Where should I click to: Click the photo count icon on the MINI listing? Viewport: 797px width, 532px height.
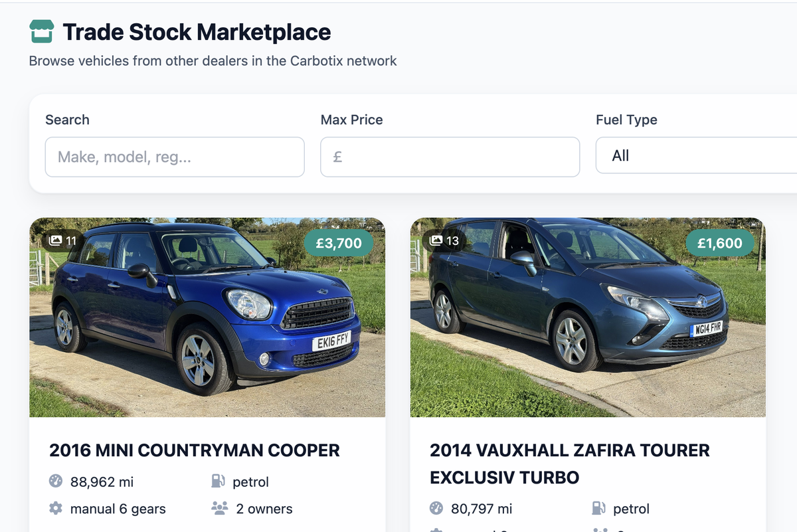(x=56, y=240)
